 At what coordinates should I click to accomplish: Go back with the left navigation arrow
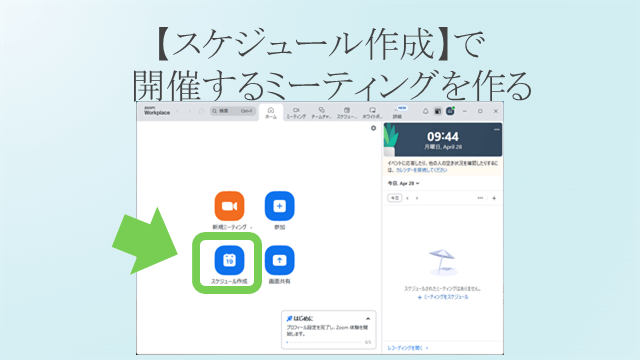[178, 111]
